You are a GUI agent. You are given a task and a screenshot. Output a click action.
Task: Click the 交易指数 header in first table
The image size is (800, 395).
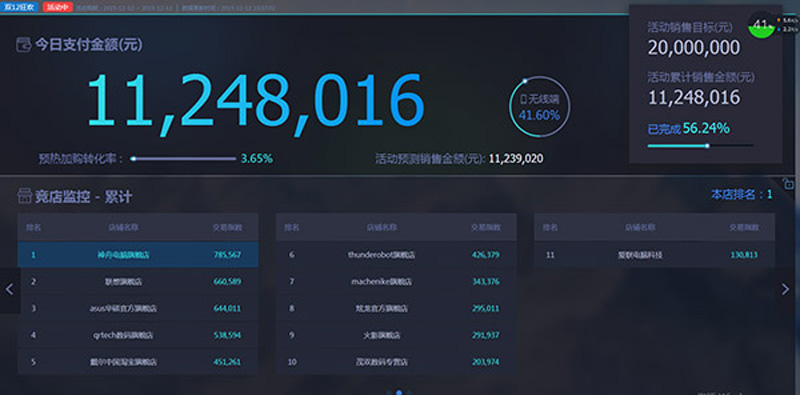coord(228,227)
